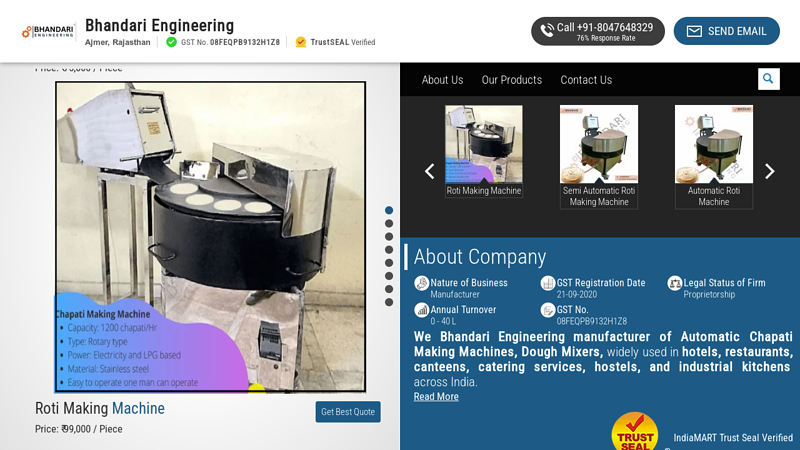Click the IndiaMART Trust Seal Verified text
This screenshot has width=800, height=450.
pyautogui.click(x=733, y=438)
